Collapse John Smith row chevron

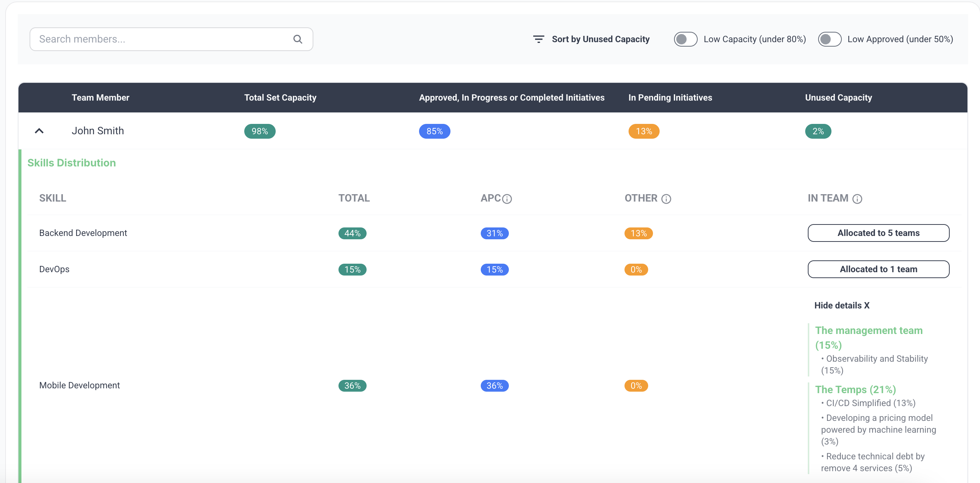[x=39, y=131]
